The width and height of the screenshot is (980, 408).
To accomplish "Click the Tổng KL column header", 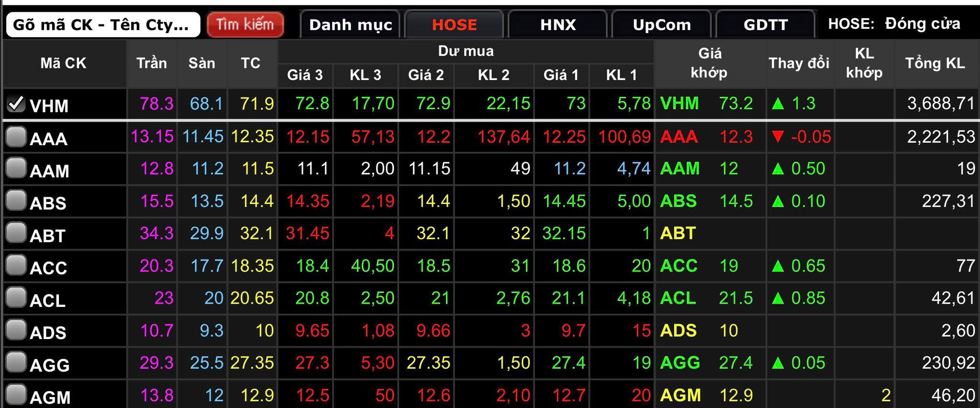I will click(935, 63).
